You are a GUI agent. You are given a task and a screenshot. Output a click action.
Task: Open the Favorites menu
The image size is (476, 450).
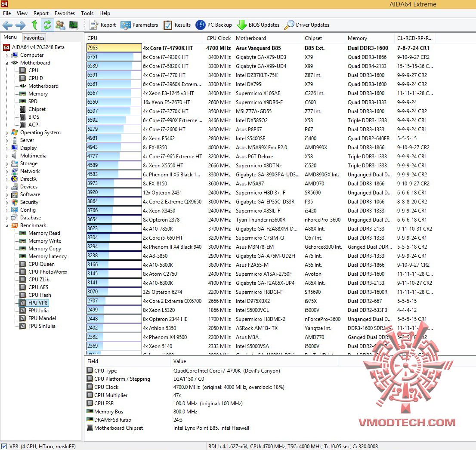point(65,13)
